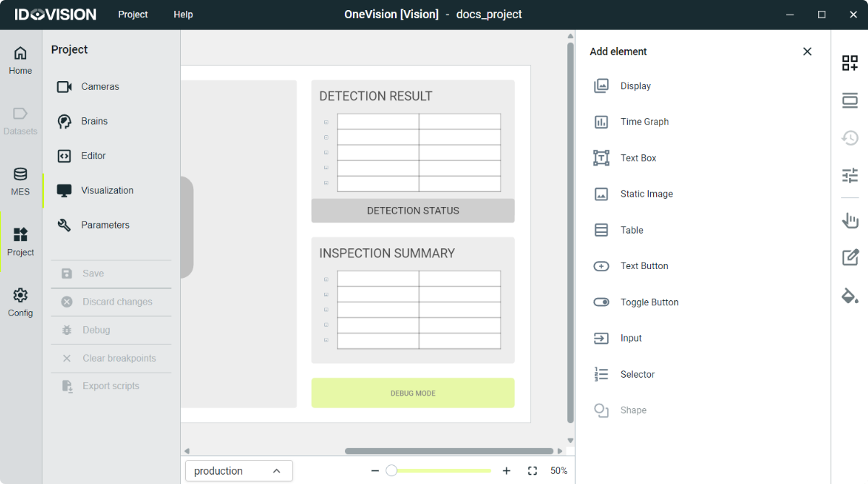Open the Add element panel icon
This screenshot has height=484, width=868.
[850, 63]
